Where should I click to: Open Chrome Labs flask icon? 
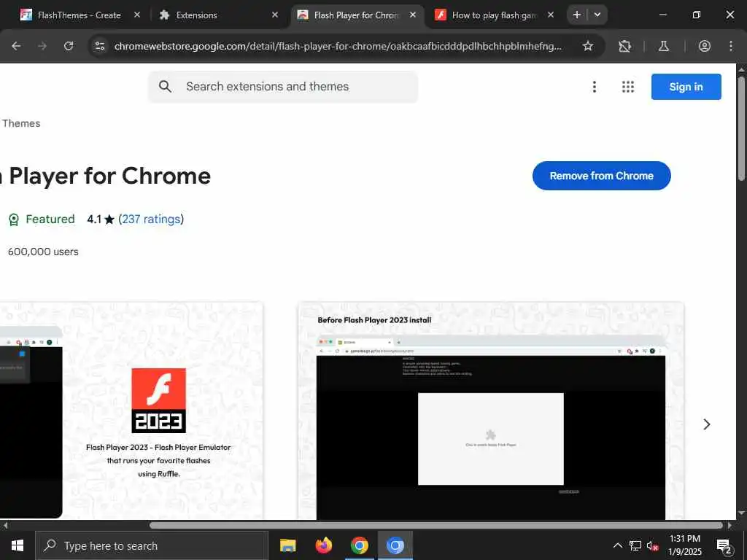663,46
